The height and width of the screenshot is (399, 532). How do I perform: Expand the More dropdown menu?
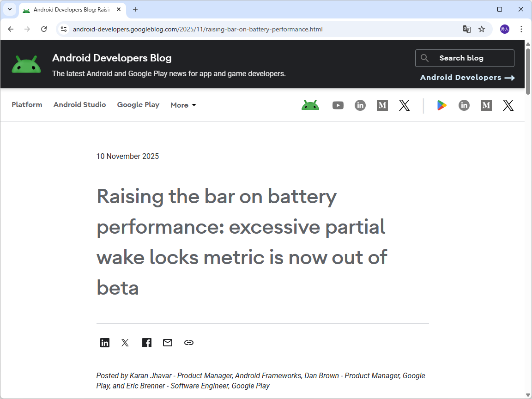[x=183, y=105]
